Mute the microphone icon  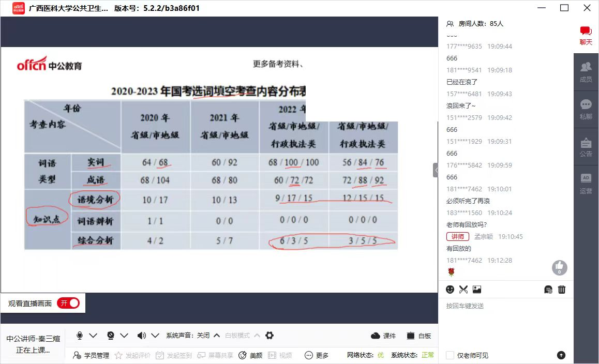(x=80, y=336)
